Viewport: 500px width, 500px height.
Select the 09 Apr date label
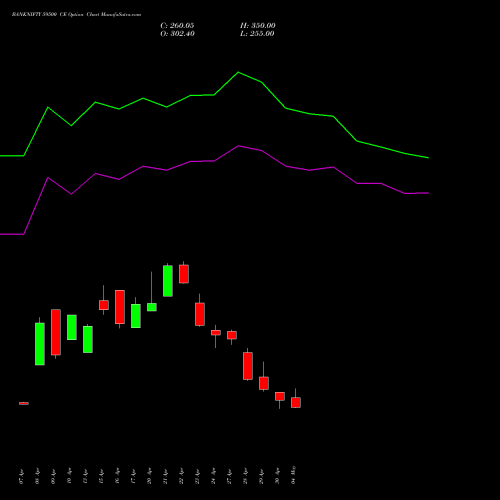pos(54,477)
